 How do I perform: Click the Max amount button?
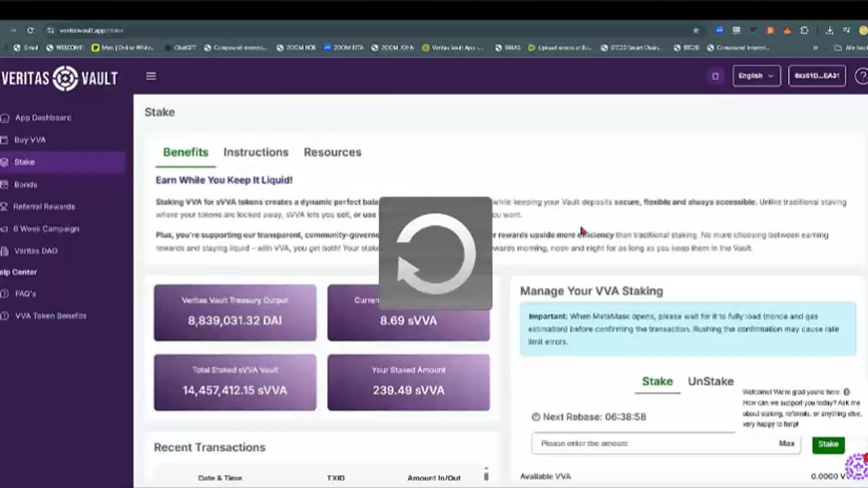point(787,443)
